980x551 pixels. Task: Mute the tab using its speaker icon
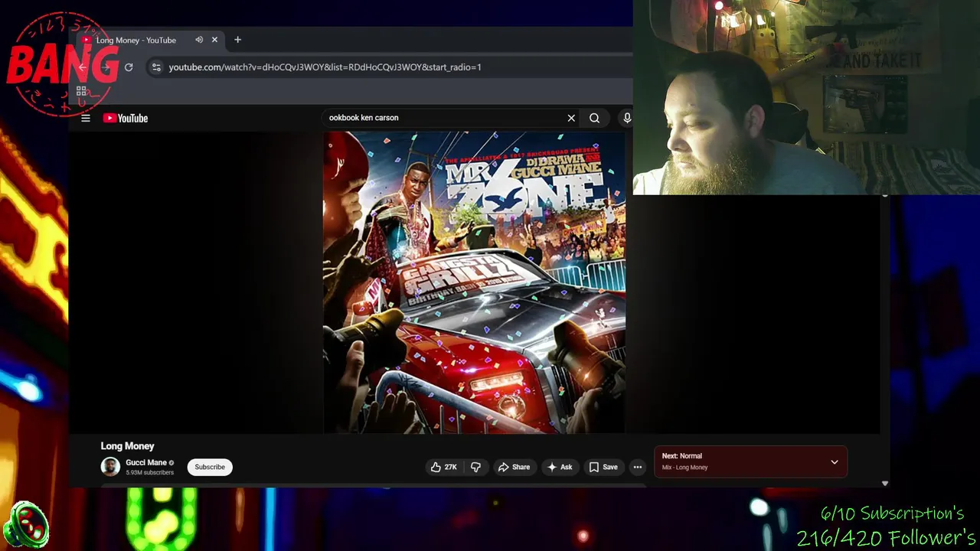point(199,40)
